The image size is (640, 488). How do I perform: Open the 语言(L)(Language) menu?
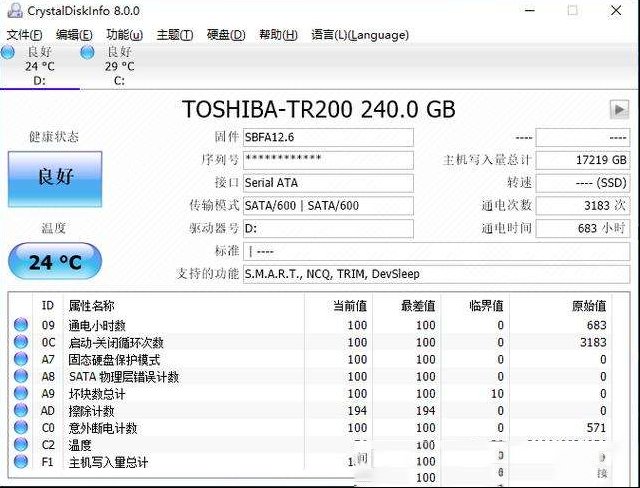click(360, 35)
